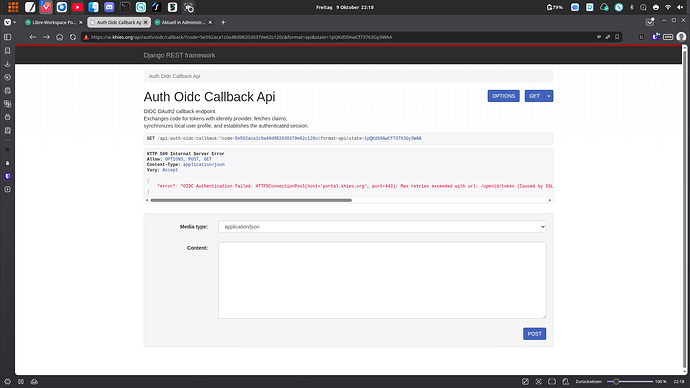
Task: Open the Translate panel
Action: (7, 104)
